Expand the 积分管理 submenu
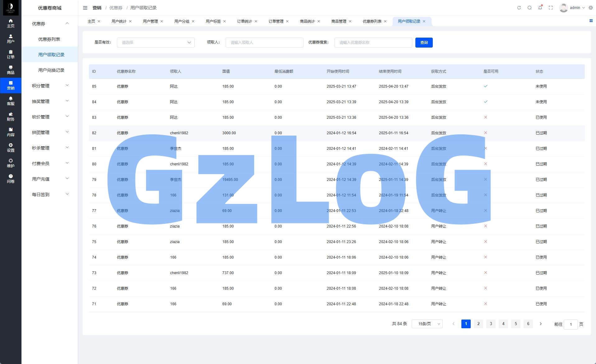596x364 pixels. click(x=50, y=86)
